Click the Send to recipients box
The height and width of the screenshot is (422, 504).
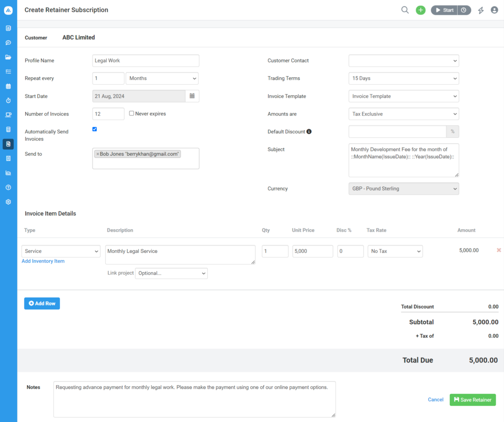pos(146,158)
